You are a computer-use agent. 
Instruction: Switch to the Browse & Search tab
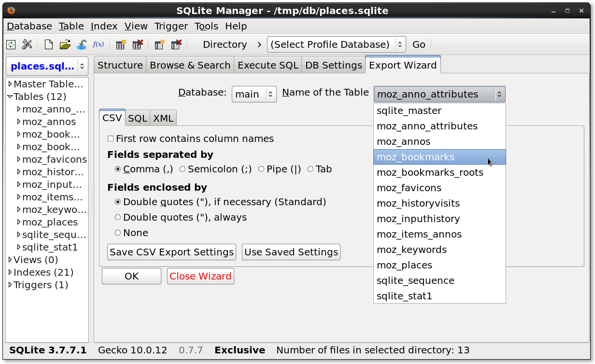tap(190, 65)
